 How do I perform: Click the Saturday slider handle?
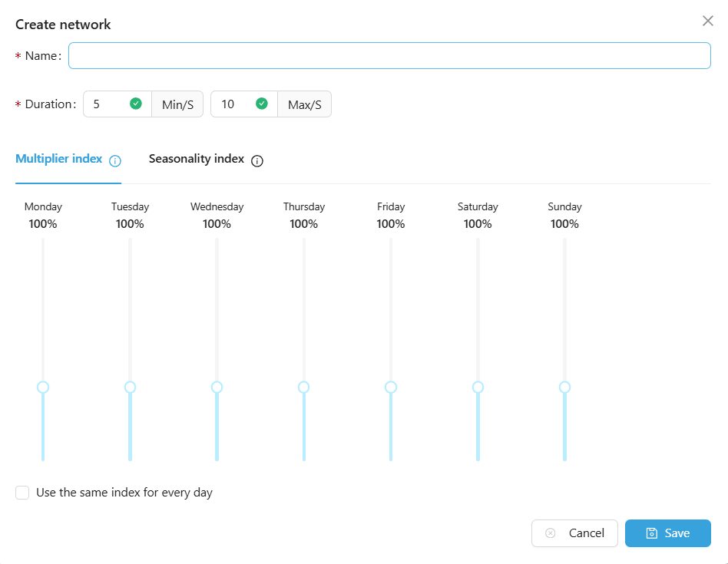coord(478,387)
